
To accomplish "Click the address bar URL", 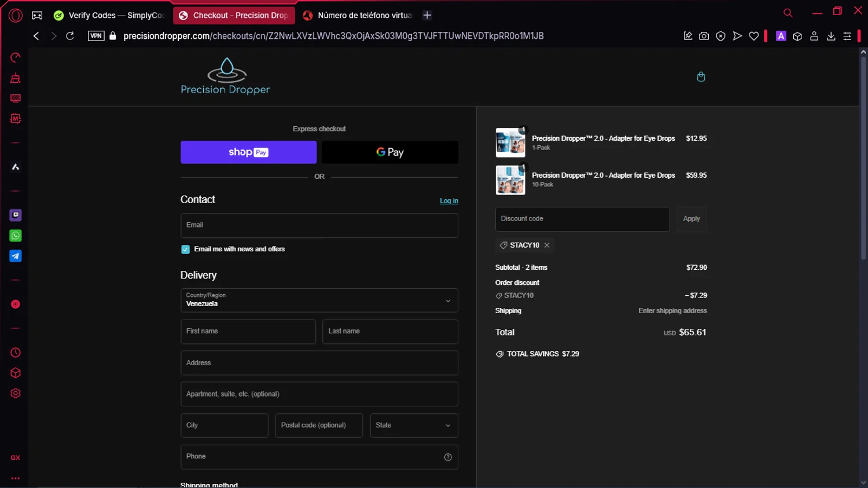I will click(x=333, y=36).
